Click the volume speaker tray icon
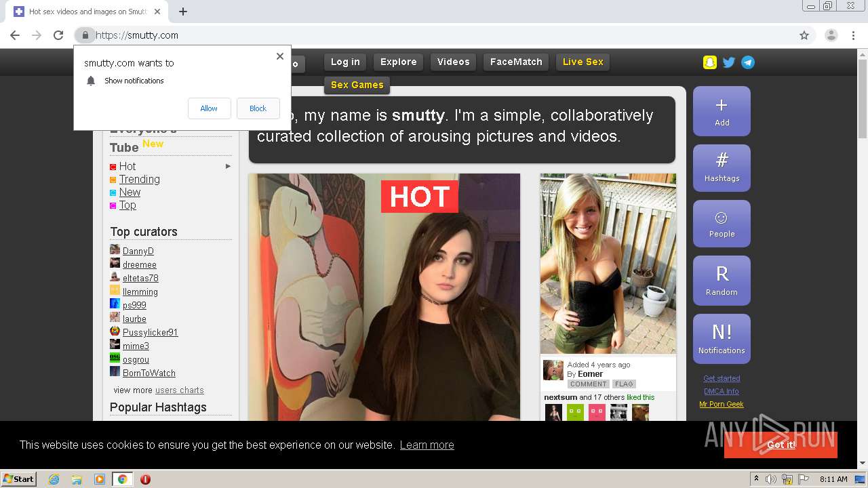This screenshot has width=868, height=488. point(771,479)
